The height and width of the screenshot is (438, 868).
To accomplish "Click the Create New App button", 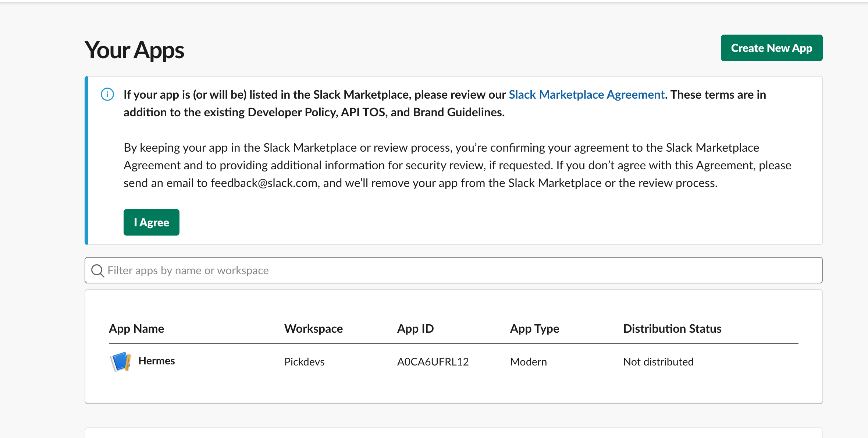I will click(771, 48).
